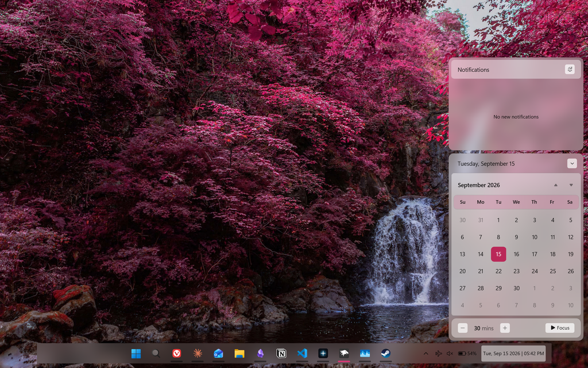
Task: Select September 5 in the calendar
Action: tap(570, 220)
